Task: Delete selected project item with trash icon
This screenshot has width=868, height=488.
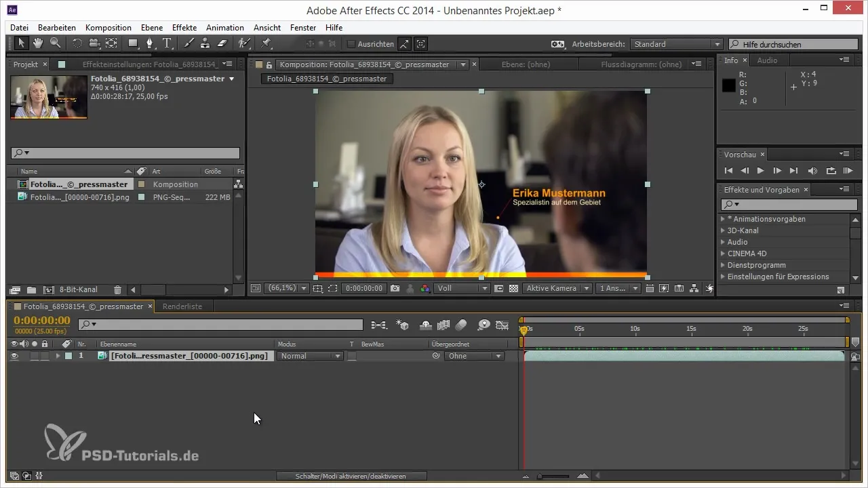Action: (x=117, y=289)
